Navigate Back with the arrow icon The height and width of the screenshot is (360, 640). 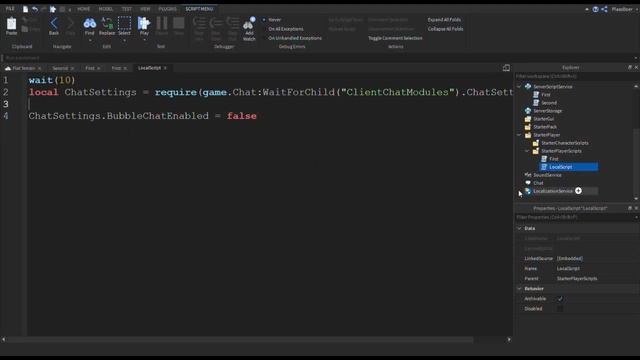(54, 23)
